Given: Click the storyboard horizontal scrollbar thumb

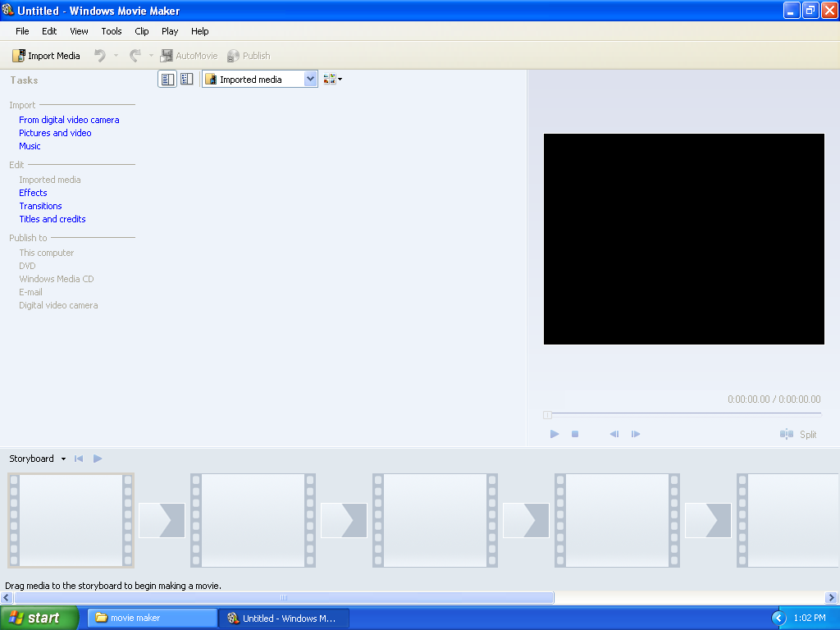Looking at the screenshot, I should pos(284,597).
